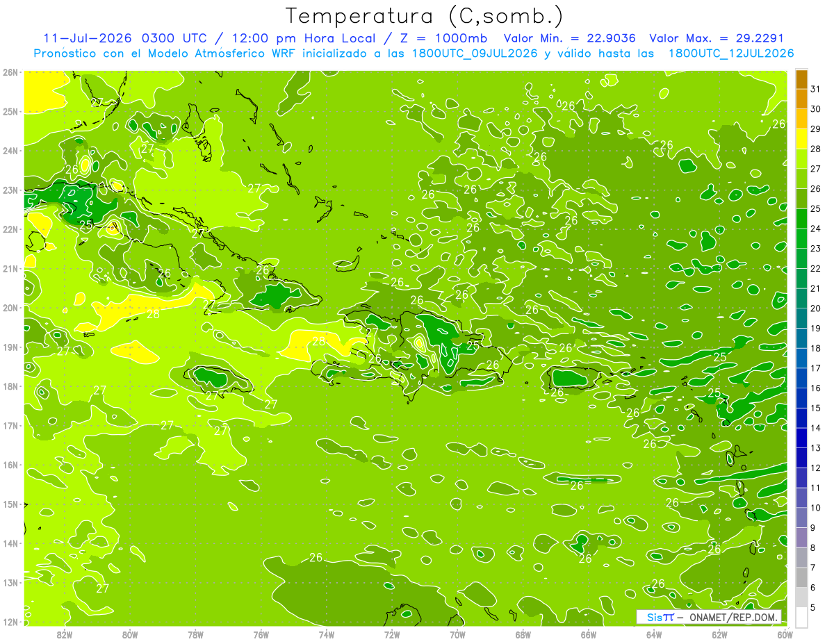Click the "74W" longitude axis label
This screenshot has height=644, width=834.
[326, 634]
